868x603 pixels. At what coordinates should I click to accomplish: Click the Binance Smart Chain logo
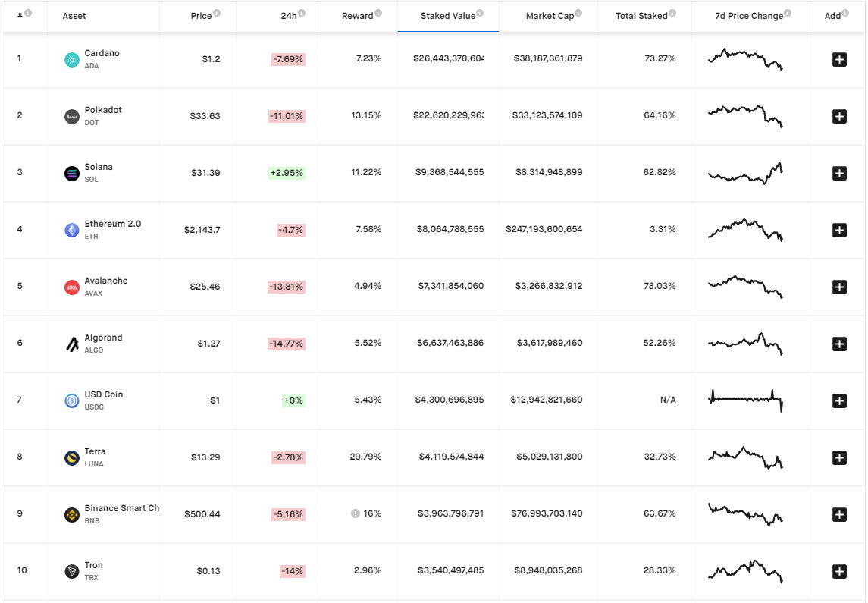(x=72, y=515)
